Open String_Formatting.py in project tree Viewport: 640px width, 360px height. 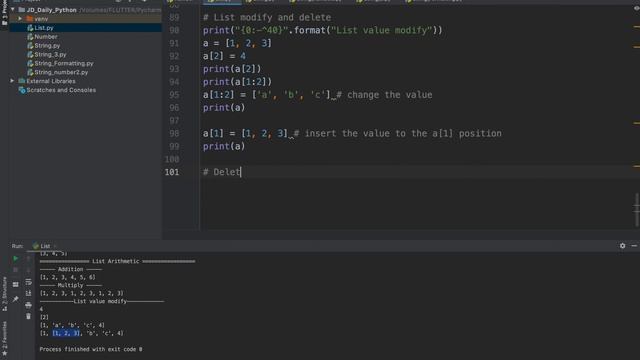[x=64, y=64]
